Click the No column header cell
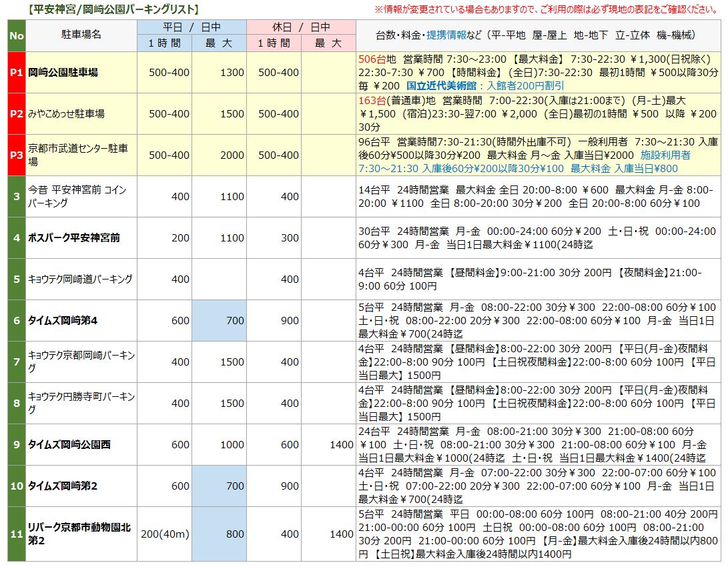The image size is (728, 567). (15, 32)
